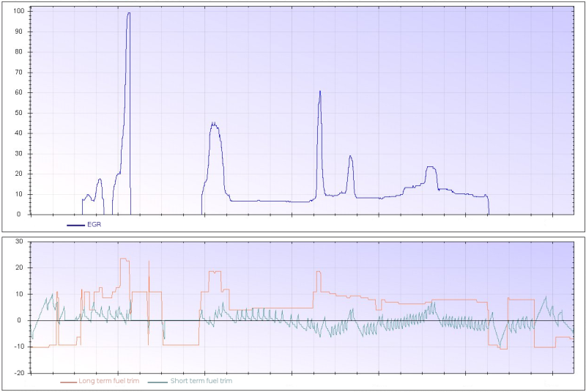
Task: Click the blue EGR legend line swatch
Action: 76,225
